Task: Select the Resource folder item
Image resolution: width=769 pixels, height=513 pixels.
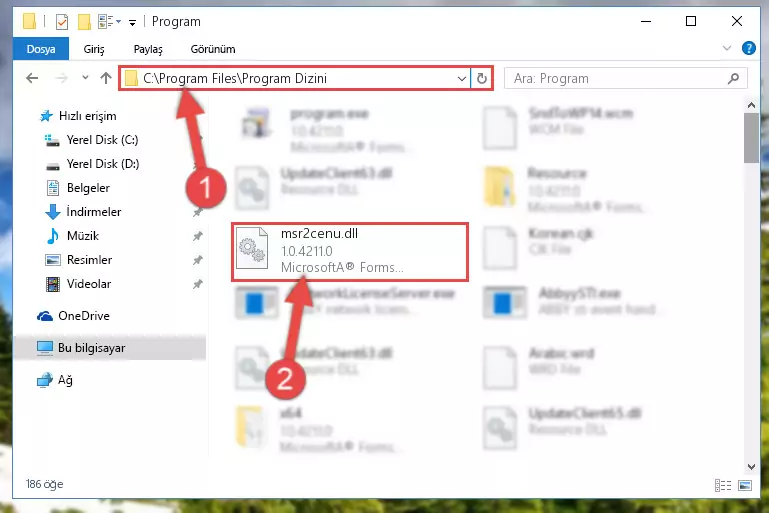Action: pyautogui.click(x=564, y=192)
